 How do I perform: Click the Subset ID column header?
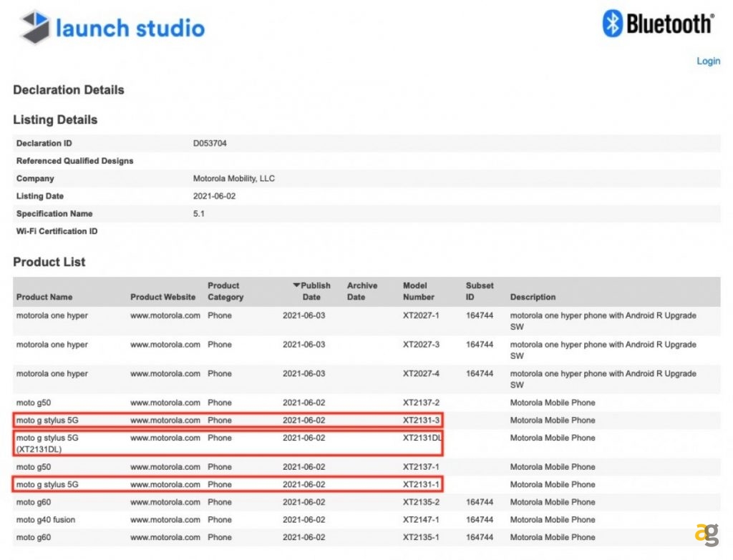[480, 291]
